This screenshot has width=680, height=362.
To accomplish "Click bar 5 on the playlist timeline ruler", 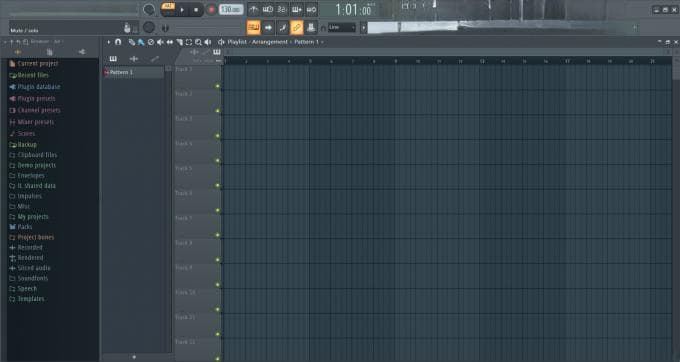I will pos(310,62).
